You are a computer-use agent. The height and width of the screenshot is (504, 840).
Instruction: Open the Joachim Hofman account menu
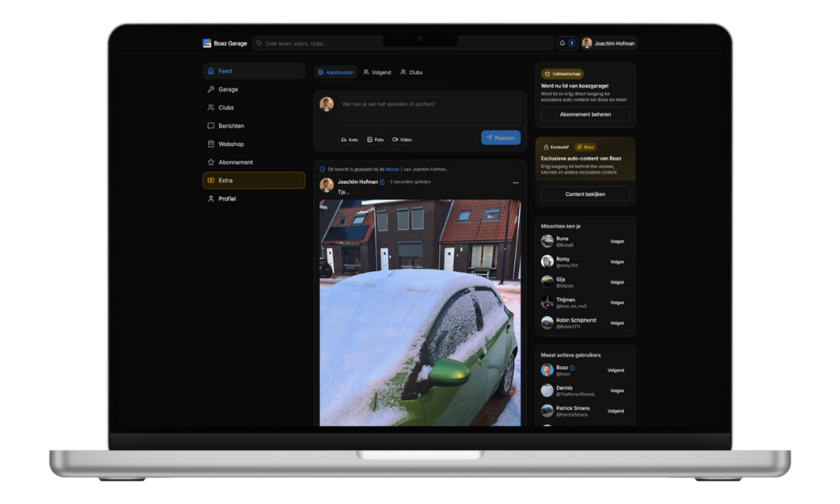point(609,42)
